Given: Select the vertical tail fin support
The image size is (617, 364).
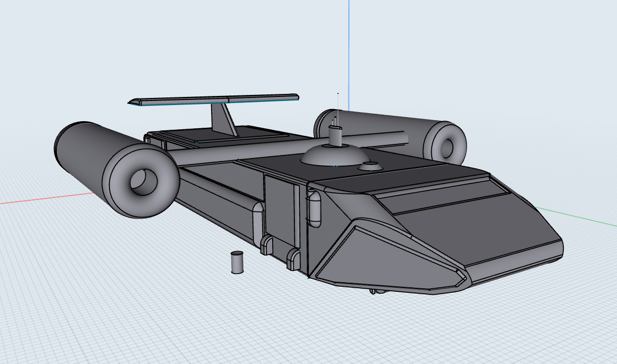Looking at the screenshot, I should pyautogui.click(x=224, y=119).
